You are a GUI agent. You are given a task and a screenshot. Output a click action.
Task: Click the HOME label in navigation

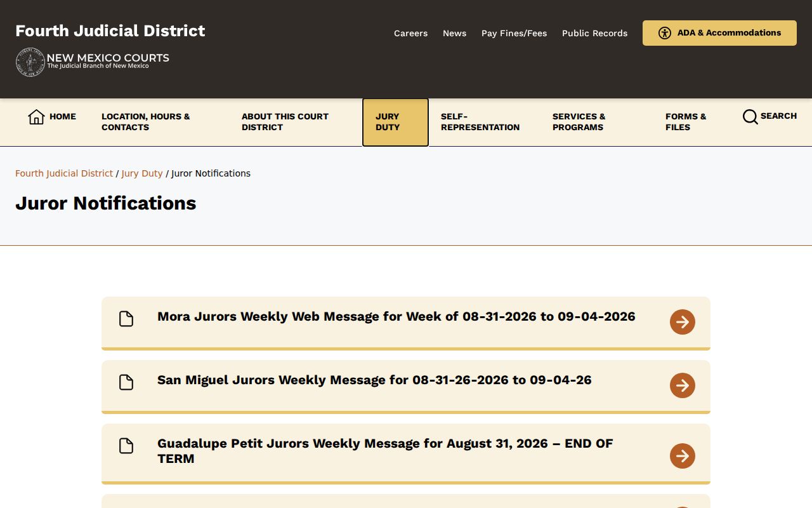[x=63, y=116]
